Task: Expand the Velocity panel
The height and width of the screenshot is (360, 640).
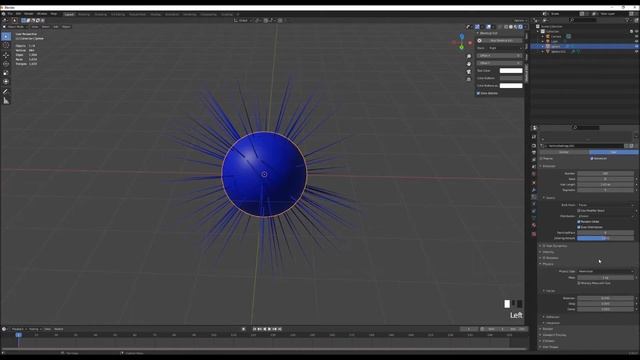Action: coord(548,252)
